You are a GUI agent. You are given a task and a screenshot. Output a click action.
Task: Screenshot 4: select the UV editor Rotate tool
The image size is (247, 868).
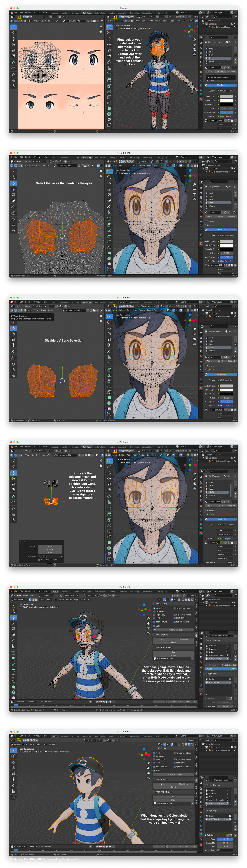14,479
